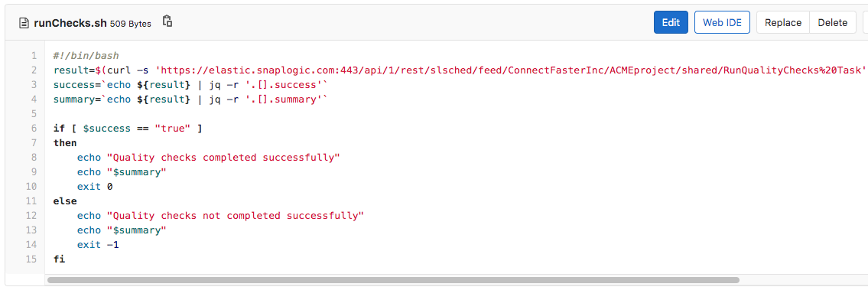Screen dimensions: 868x287
Task: Click line number 15 beside fi
Action: tap(32, 259)
